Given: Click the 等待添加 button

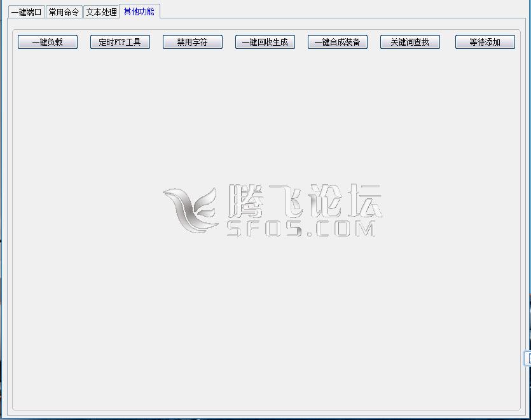Looking at the screenshot, I should point(485,42).
